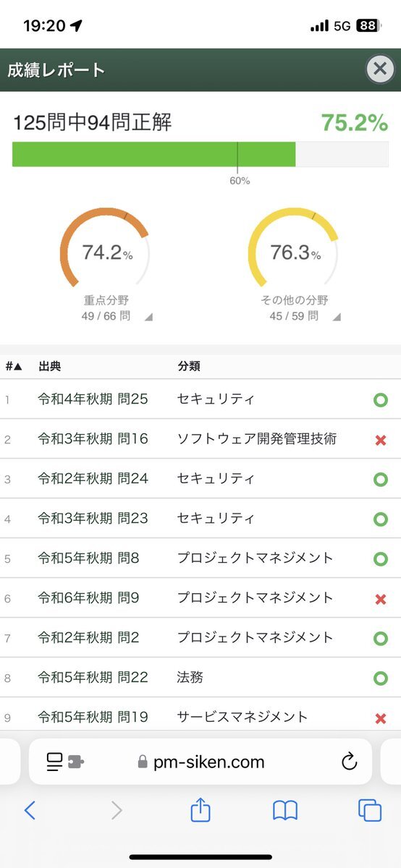This screenshot has width=401, height=868.
Task: Tap the pm-siken.com address bar
Action: point(200,762)
